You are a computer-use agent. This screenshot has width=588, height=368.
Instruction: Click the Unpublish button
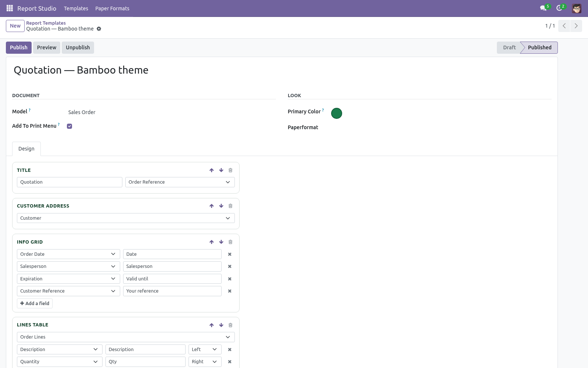point(78,47)
